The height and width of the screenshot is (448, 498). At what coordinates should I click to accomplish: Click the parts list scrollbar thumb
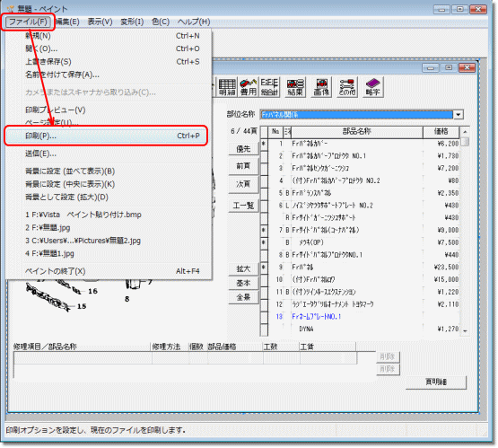pyautogui.click(x=465, y=142)
